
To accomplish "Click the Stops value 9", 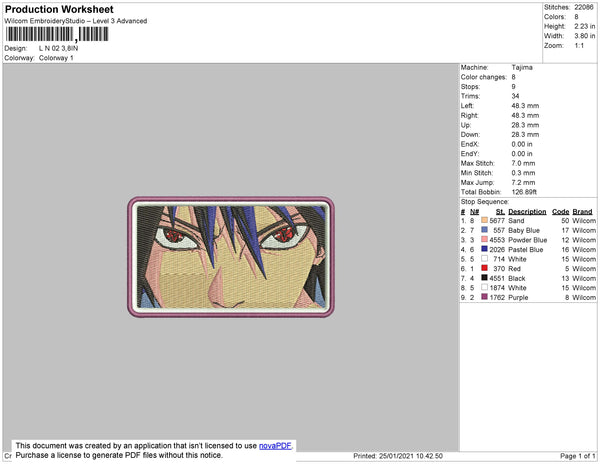I will tap(514, 86).
